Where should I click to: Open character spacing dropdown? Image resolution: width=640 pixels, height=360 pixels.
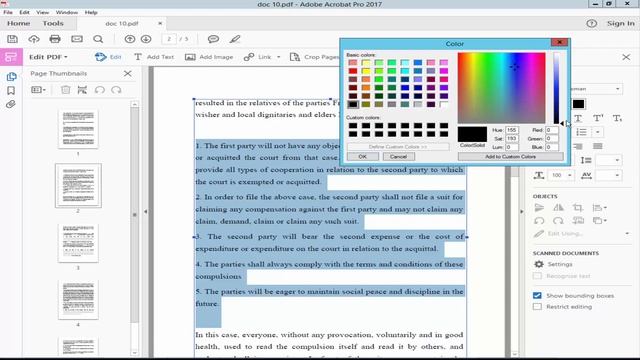coord(617,175)
